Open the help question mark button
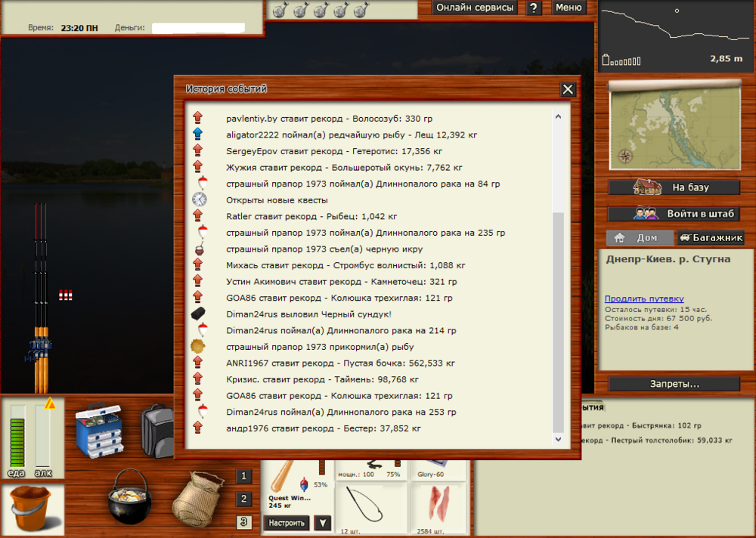This screenshot has height=538, width=756. pyautogui.click(x=534, y=8)
